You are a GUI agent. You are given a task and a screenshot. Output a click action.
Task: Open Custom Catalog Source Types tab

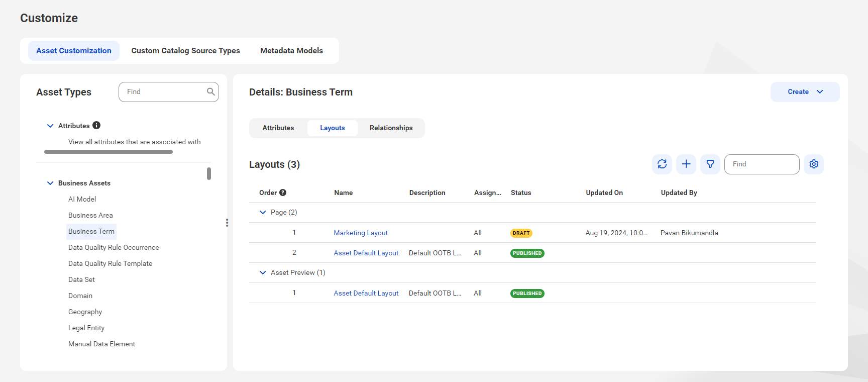tap(186, 51)
